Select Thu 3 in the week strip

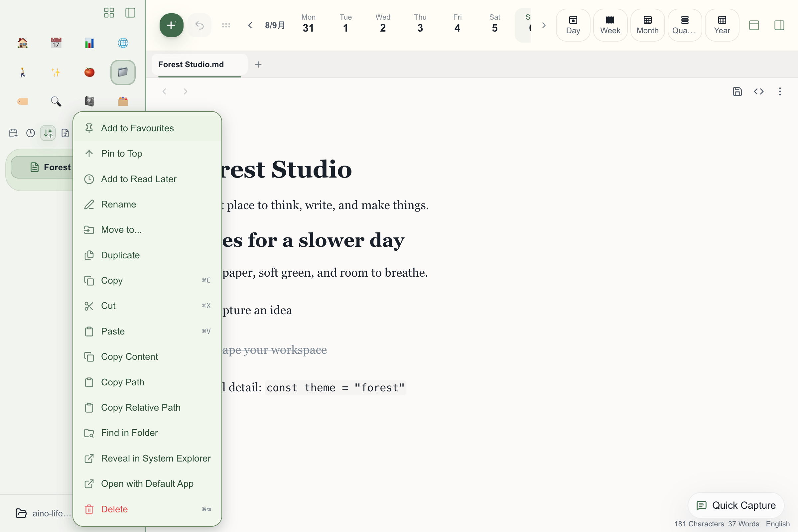point(420,24)
